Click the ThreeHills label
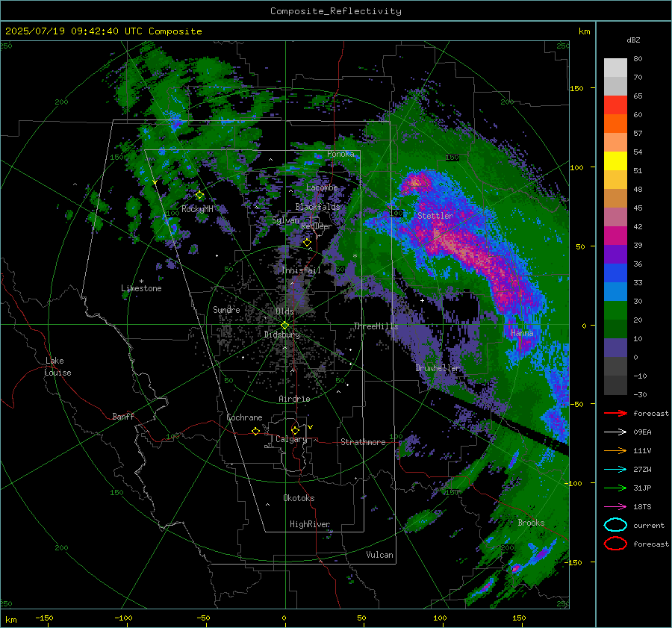The height and width of the screenshot is (628, 672). click(x=376, y=326)
